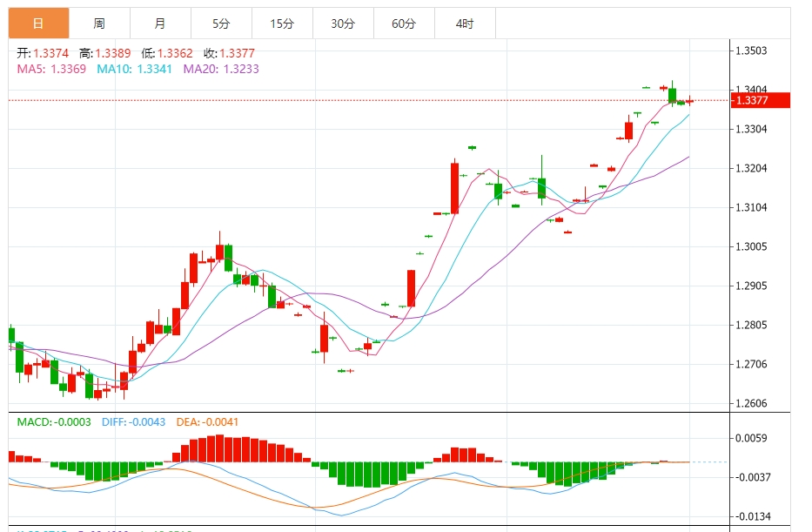The width and height of the screenshot is (812, 532).
Task: Click the 1.3503 price axis label
Action: click(751, 51)
